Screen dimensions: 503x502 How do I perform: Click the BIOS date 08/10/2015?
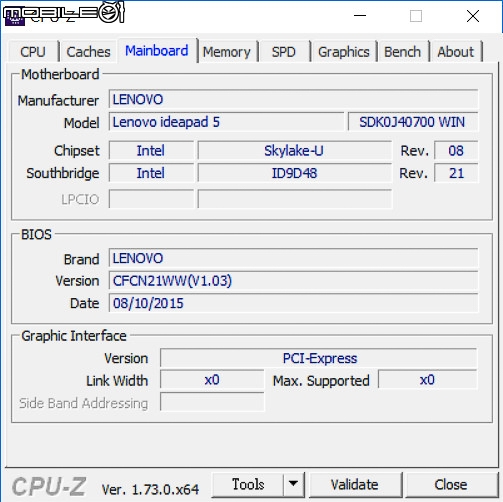coord(293,303)
